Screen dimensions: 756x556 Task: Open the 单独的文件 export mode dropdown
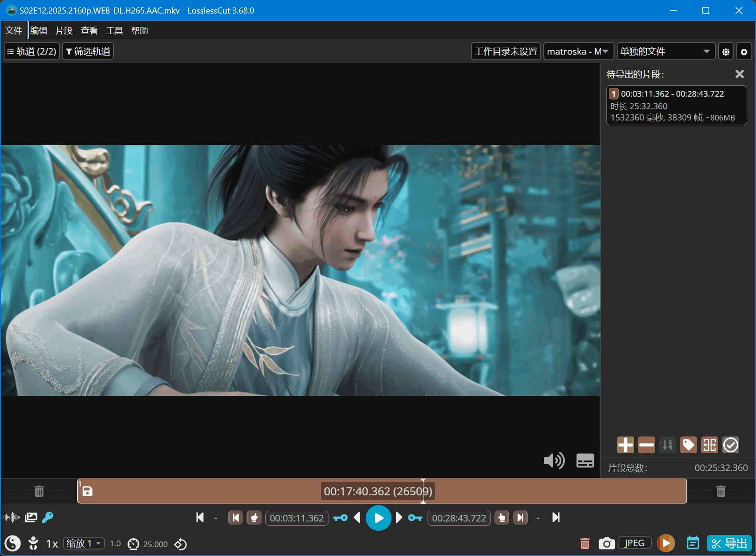665,52
